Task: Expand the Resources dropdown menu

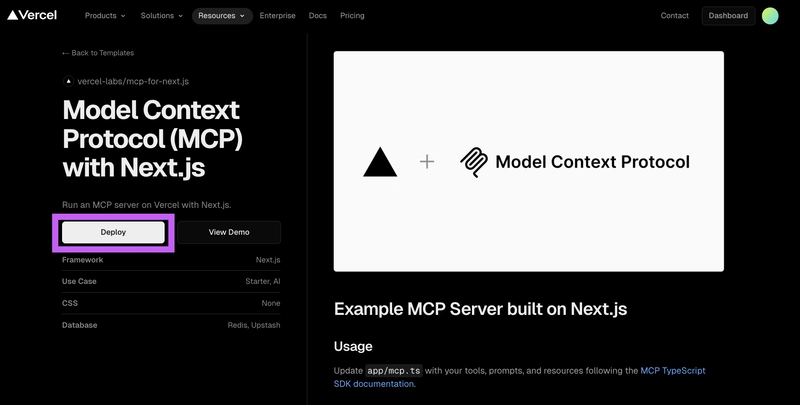Action: click(222, 16)
